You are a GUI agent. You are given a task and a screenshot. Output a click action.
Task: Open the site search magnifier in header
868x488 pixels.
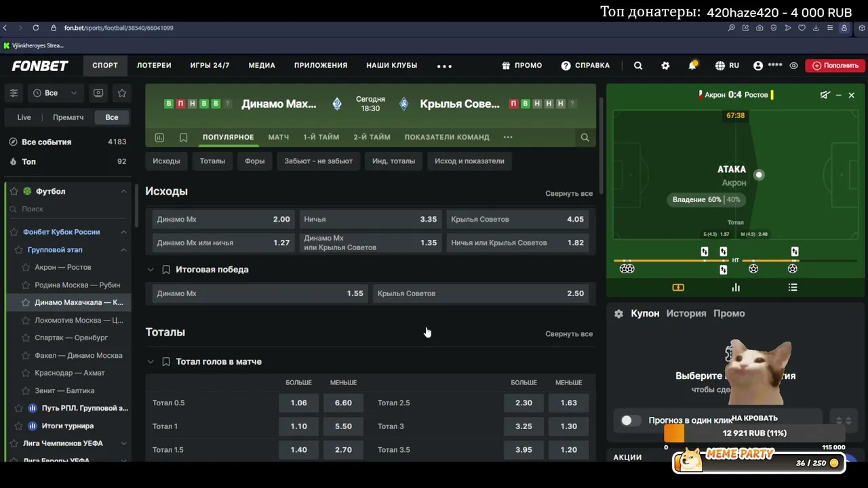(638, 66)
